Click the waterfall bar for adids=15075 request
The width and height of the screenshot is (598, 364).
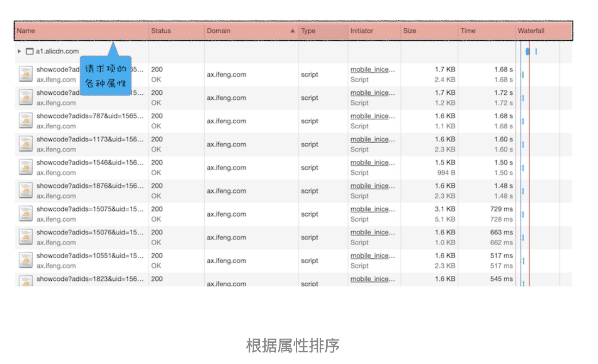click(523, 214)
